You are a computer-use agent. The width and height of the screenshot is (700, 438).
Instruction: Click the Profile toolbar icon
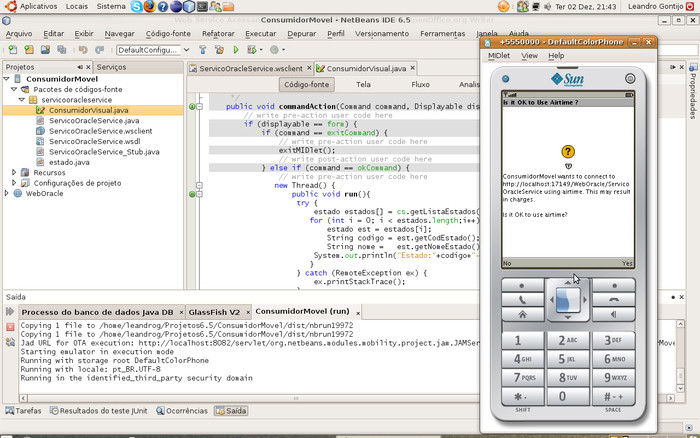click(x=275, y=50)
